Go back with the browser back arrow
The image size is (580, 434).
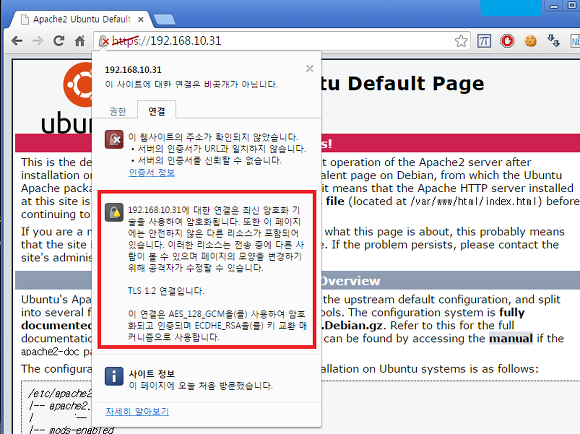17,41
